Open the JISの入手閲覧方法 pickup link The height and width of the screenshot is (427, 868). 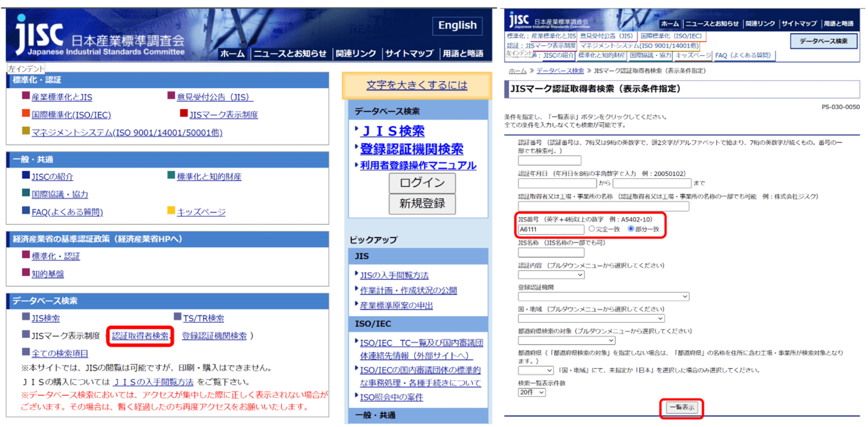tap(394, 275)
